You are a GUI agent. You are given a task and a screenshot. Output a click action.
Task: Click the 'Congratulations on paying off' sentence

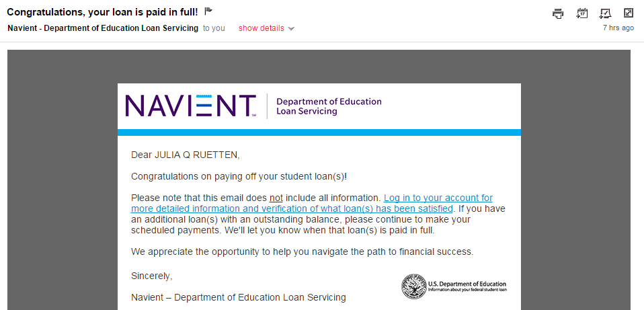pyautogui.click(x=239, y=177)
